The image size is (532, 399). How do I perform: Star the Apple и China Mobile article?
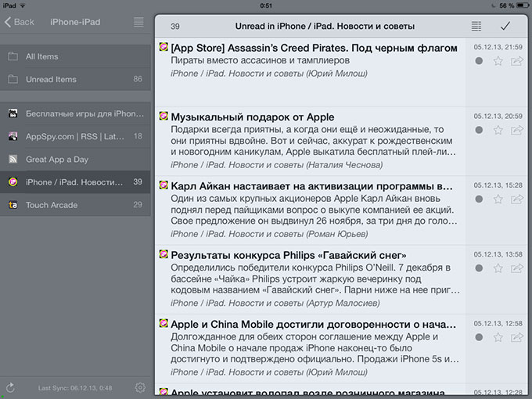tap(498, 337)
